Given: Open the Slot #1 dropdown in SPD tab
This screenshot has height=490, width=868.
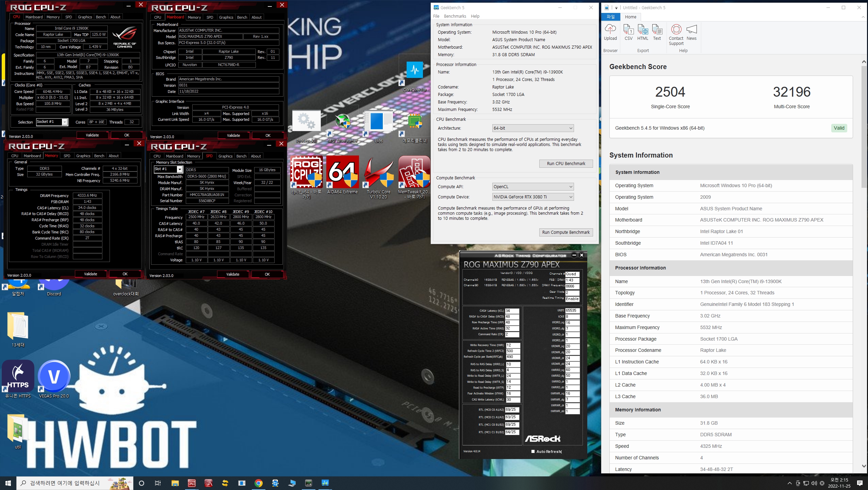Looking at the screenshot, I should pyautogui.click(x=168, y=169).
